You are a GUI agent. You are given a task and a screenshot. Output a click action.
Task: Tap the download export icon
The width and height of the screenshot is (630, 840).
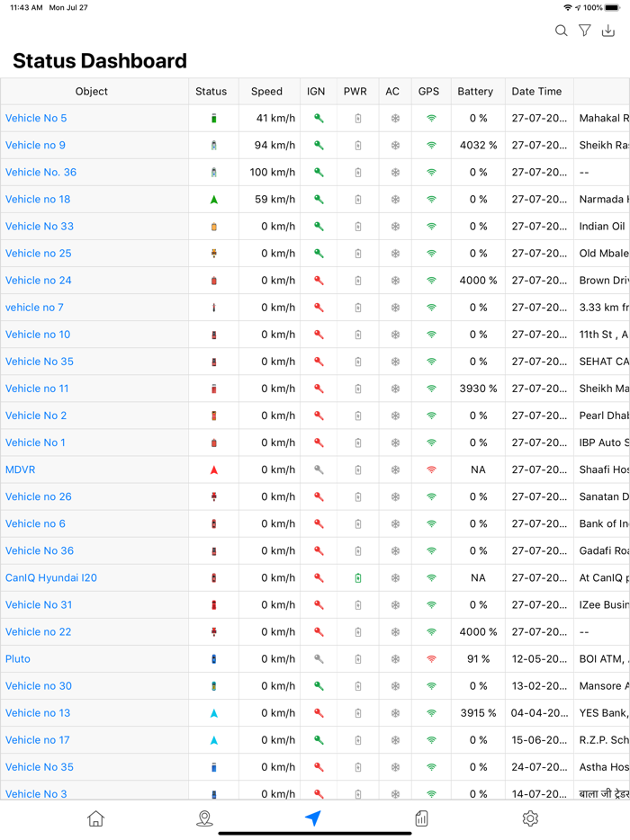608,31
